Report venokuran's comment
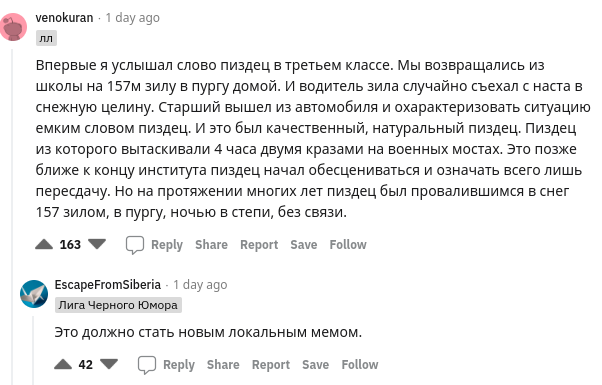Image resolution: width=602 pixels, height=385 pixels. [x=259, y=245]
